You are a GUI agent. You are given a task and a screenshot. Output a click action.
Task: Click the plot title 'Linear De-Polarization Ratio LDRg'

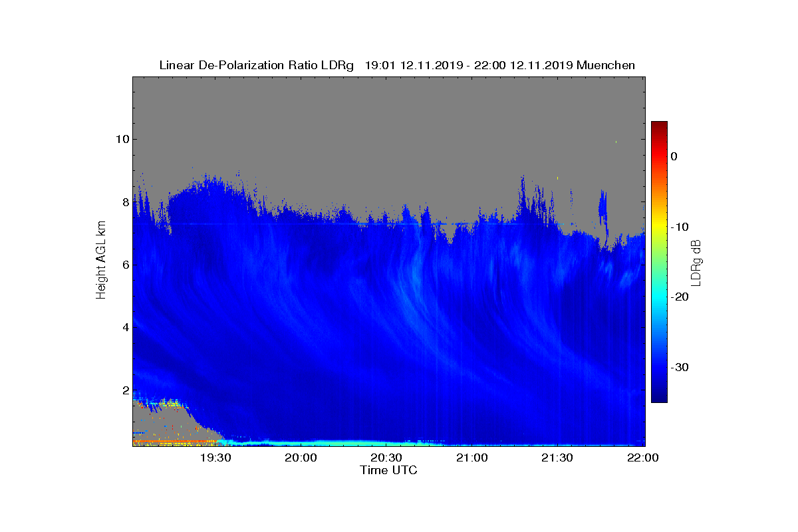tap(257, 65)
